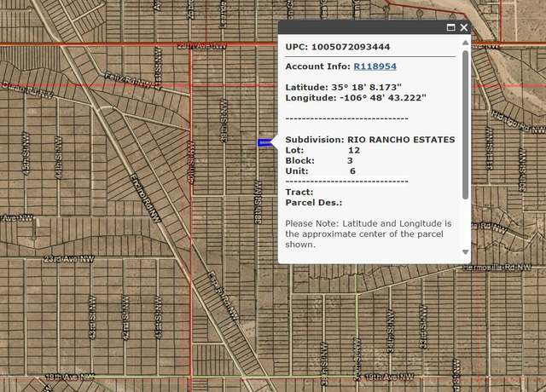Click the Encino Rd NW map label
The height and width of the screenshot is (392, 546).
(x=146, y=198)
